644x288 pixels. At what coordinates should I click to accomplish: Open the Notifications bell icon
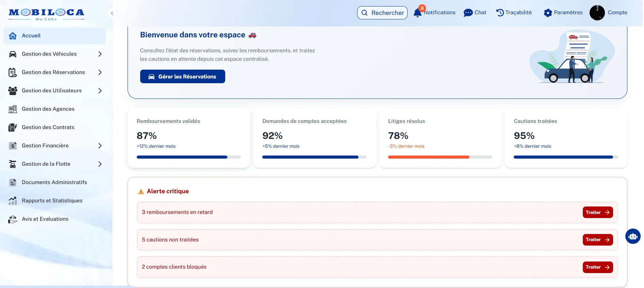click(x=417, y=13)
